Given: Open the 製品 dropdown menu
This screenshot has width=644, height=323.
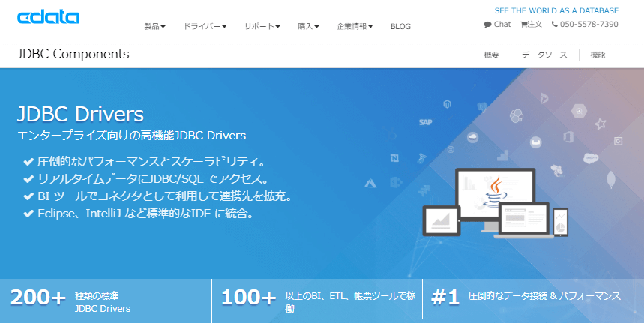Looking at the screenshot, I should tap(155, 27).
